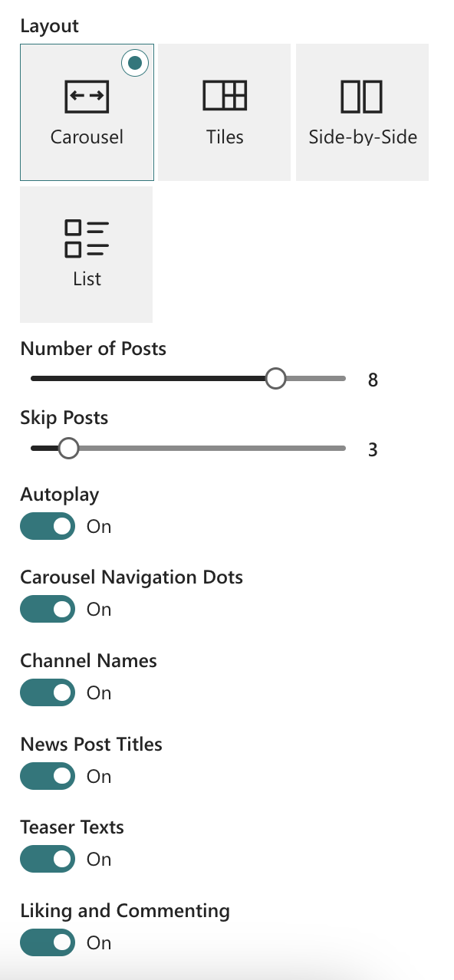
Task: Click the Skip Posts slider handle
Action: coord(69,449)
